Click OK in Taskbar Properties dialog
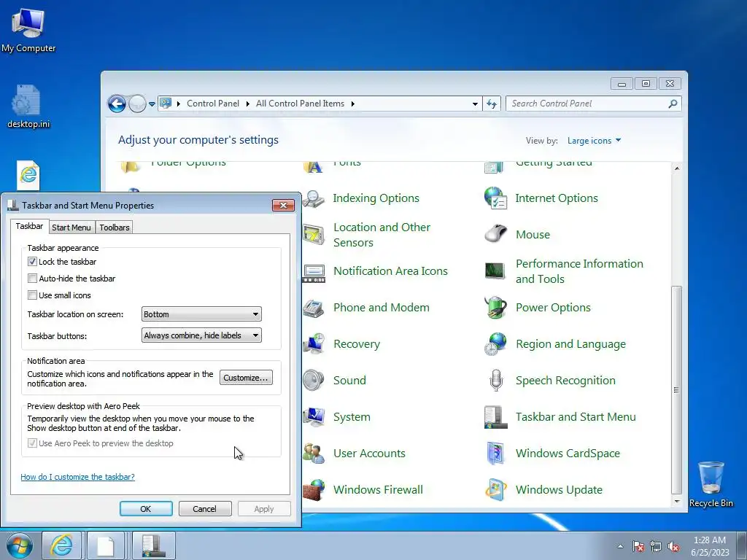 click(146, 508)
